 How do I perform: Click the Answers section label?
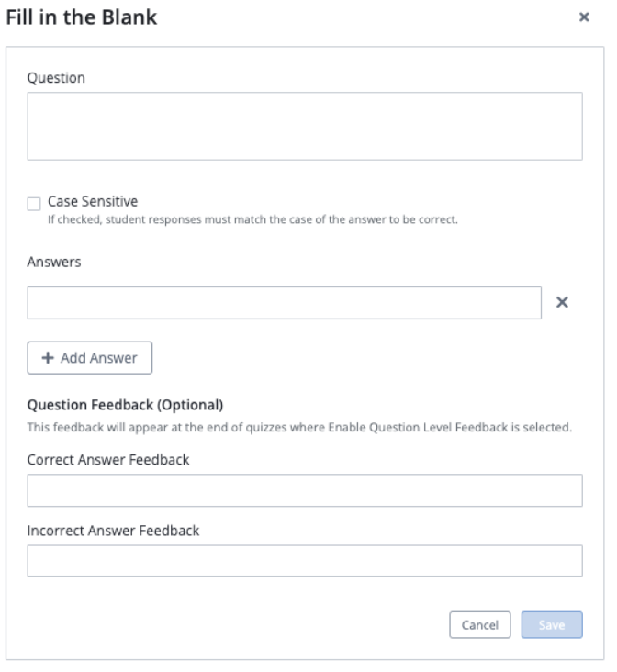click(x=54, y=262)
